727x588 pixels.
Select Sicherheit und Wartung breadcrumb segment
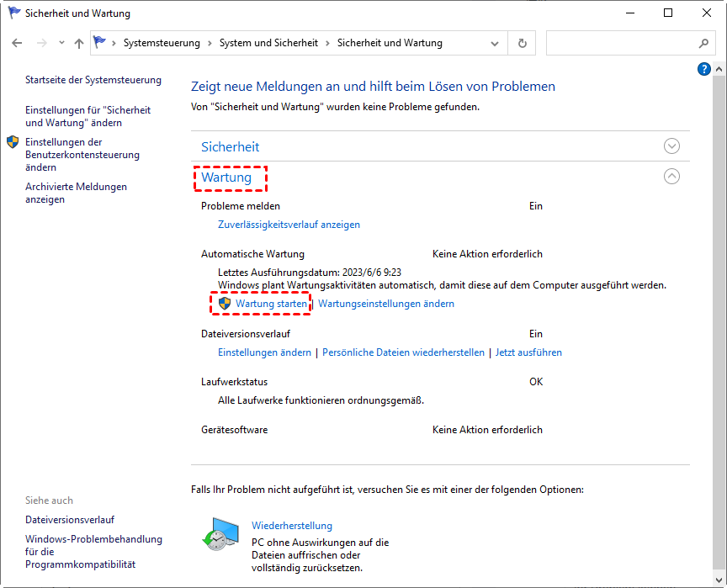(390, 43)
